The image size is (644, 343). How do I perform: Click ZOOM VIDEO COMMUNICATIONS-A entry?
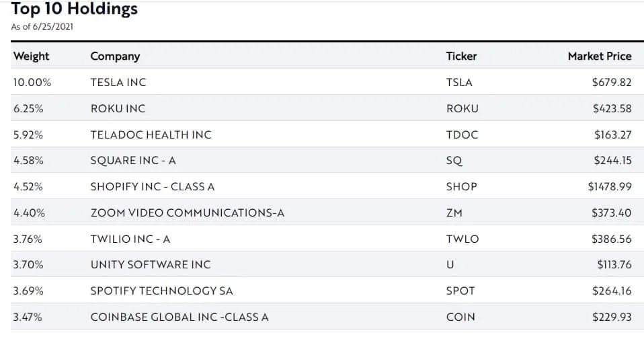pos(188,213)
